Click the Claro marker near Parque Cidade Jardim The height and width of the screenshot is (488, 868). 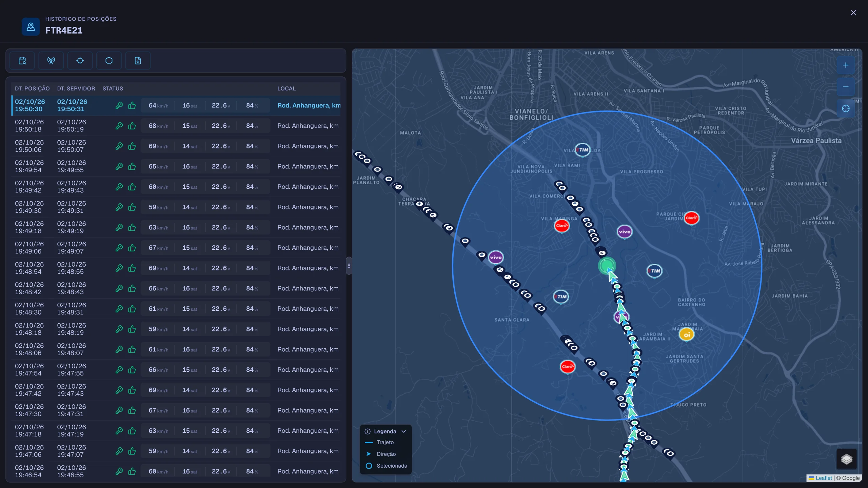[691, 218]
